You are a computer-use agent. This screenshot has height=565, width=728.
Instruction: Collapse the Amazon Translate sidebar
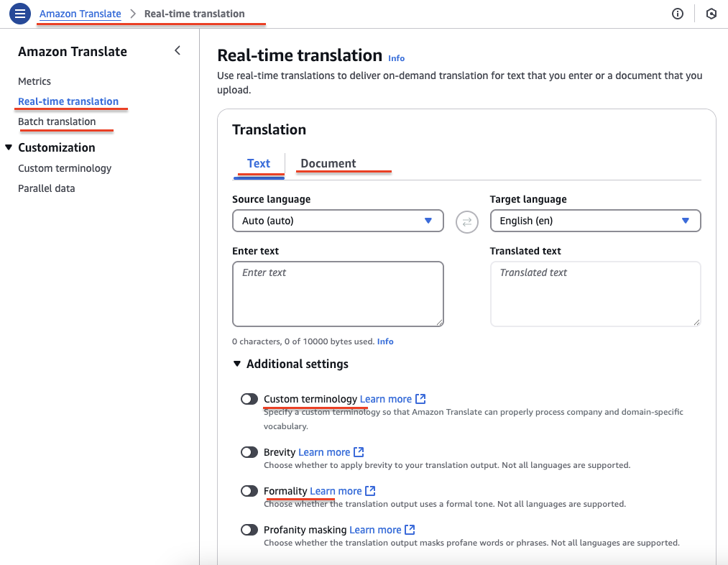[x=178, y=51]
